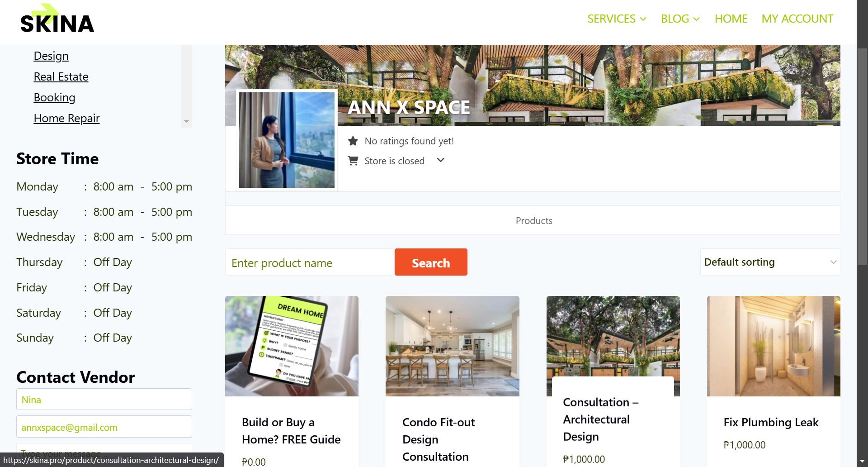
Task: Go to the HOME menu item
Action: (731, 19)
